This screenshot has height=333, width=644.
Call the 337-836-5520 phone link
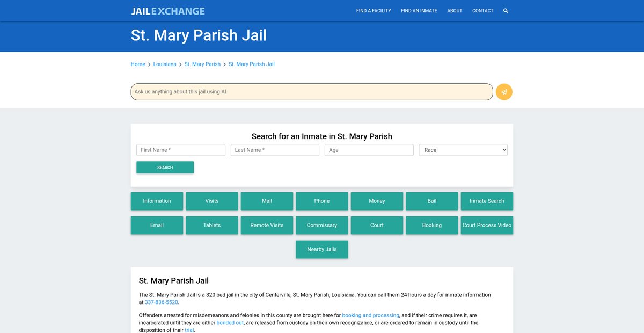click(x=162, y=302)
